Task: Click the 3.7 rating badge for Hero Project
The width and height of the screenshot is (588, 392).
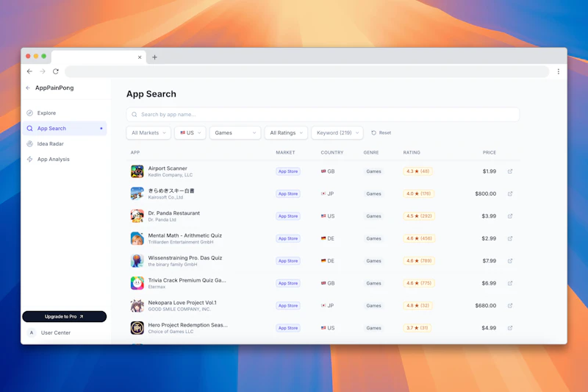Action: 417,328
